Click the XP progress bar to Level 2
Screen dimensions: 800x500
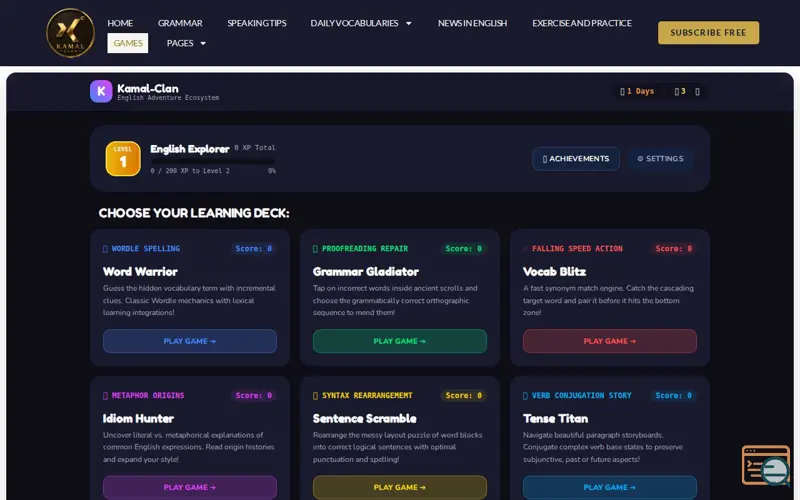[x=212, y=161]
